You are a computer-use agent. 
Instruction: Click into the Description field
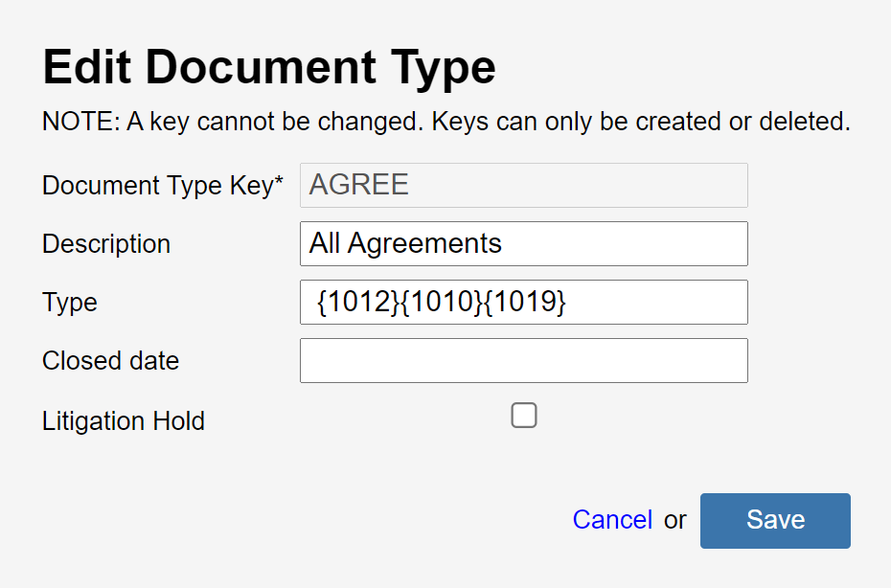coord(523,243)
